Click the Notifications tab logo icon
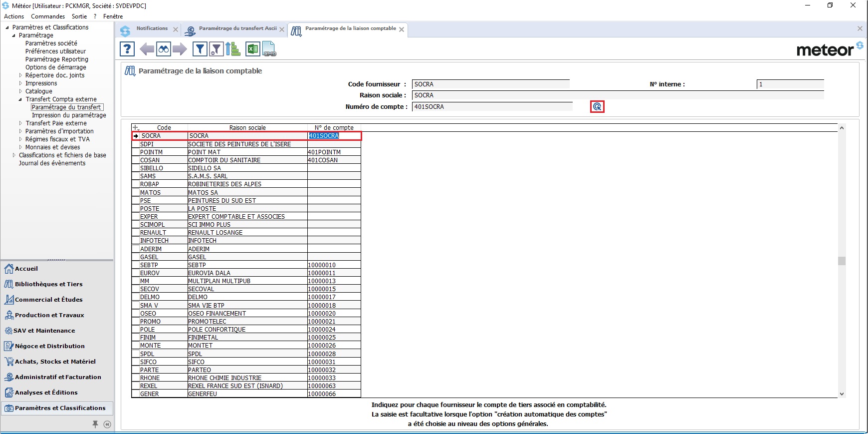The width and height of the screenshot is (868, 434). [125, 30]
